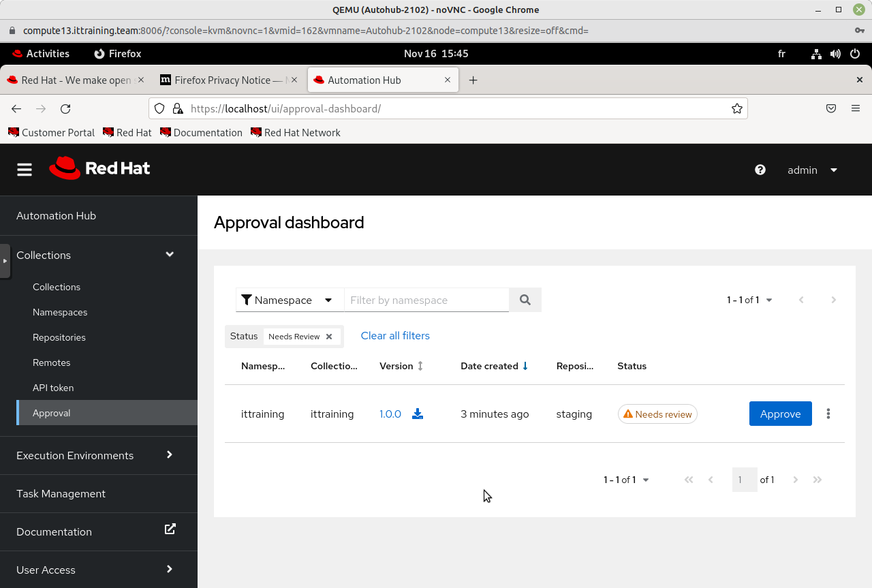Expand User Access nav section
The height and width of the screenshot is (588, 872).
(99, 570)
